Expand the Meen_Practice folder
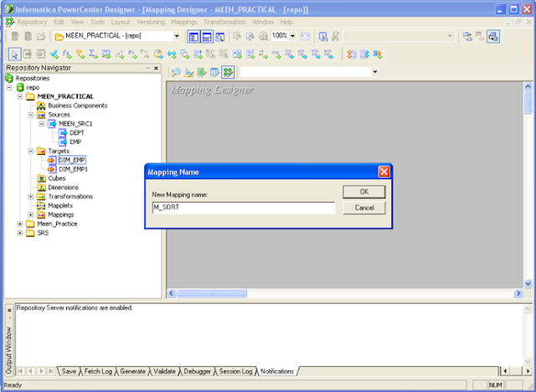536x392 pixels. 20,224
